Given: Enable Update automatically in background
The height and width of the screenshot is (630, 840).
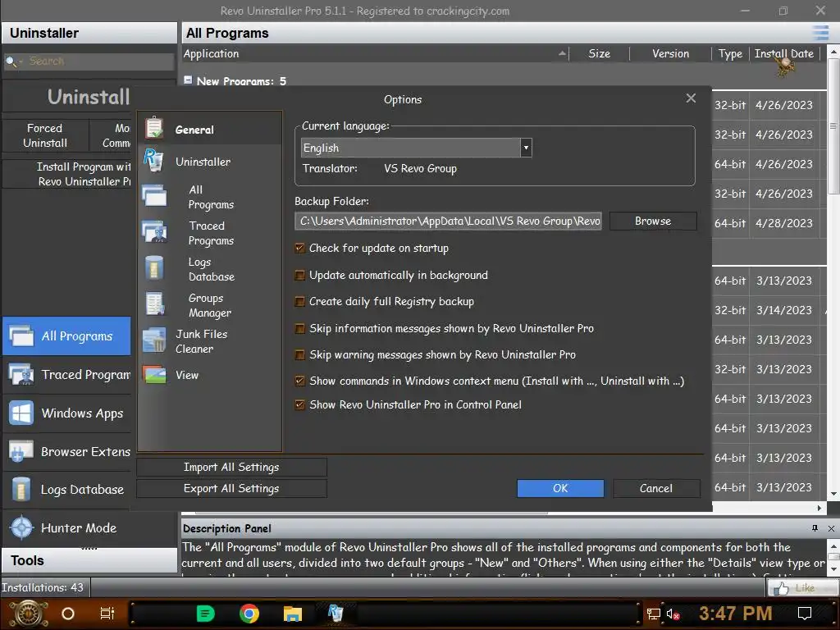Looking at the screenshot, I should (x=300, y=275).
